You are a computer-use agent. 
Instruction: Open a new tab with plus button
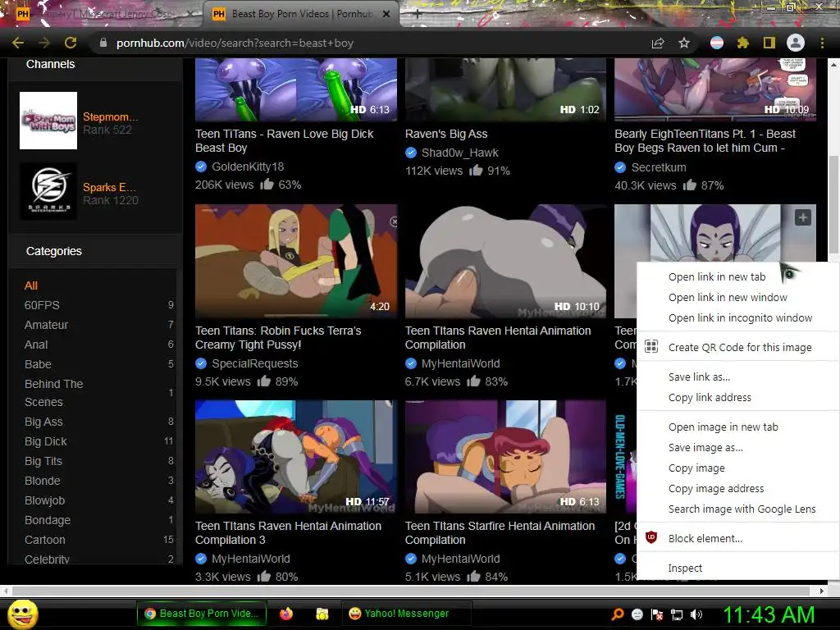pyautogui.click(x=418, y=14)
